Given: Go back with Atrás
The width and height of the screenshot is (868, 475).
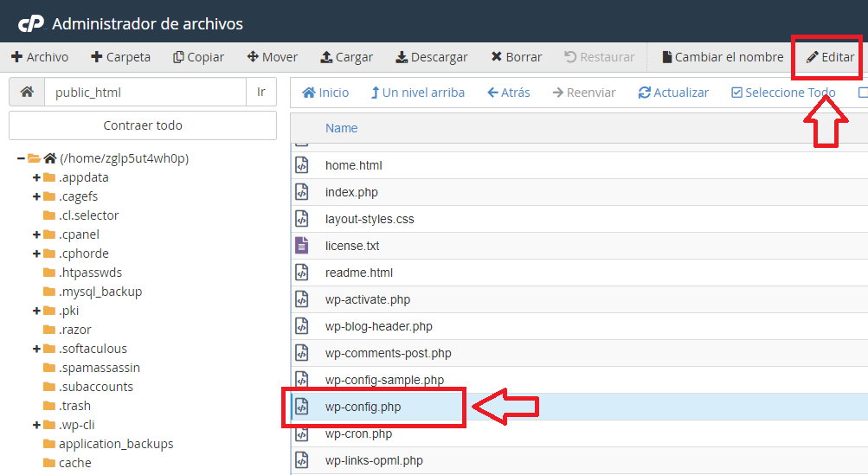Looking at the screenshot, I should pyautogui.click(x=509, y=93).
